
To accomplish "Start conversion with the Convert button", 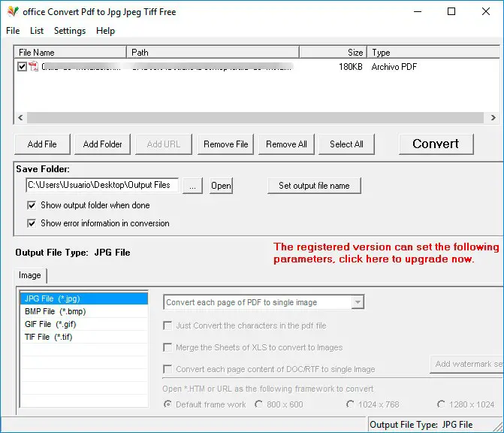I will point(436,144).
